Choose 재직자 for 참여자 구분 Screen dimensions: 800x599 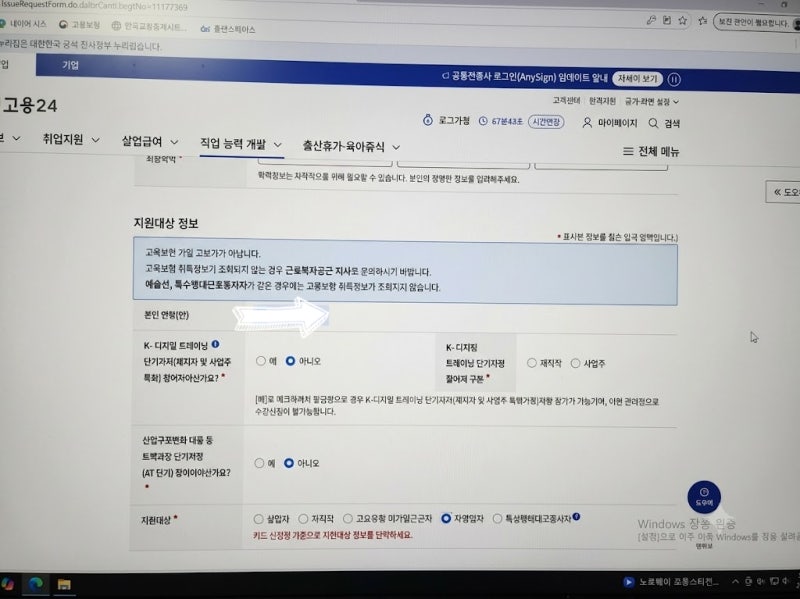tap(532, 363)
